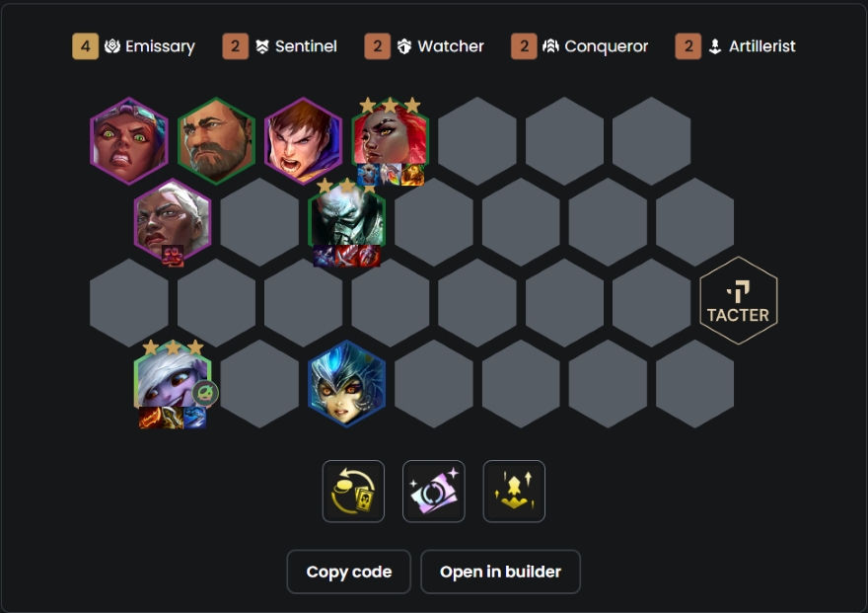
Task: Click the brown-haired shouting champion portrait
Action: point(304,140)
